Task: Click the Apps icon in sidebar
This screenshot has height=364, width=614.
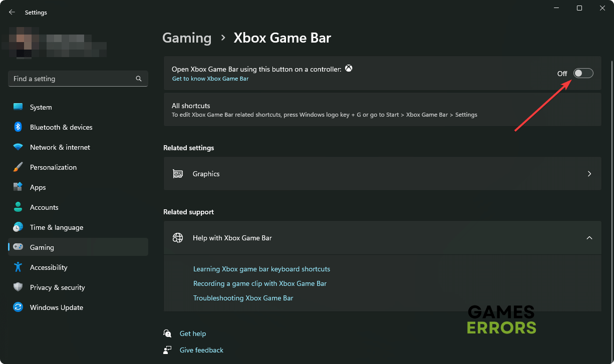Action: [18, 187]
